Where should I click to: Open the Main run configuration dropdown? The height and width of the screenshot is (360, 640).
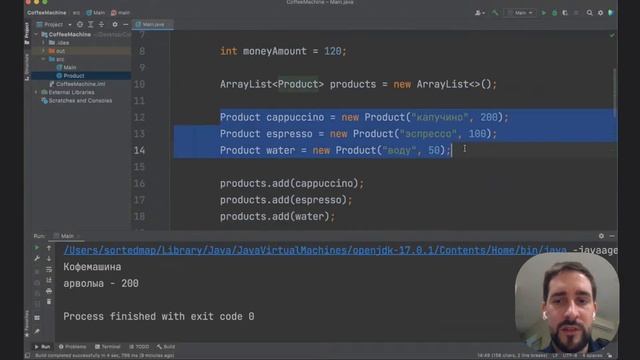(520, 13)
